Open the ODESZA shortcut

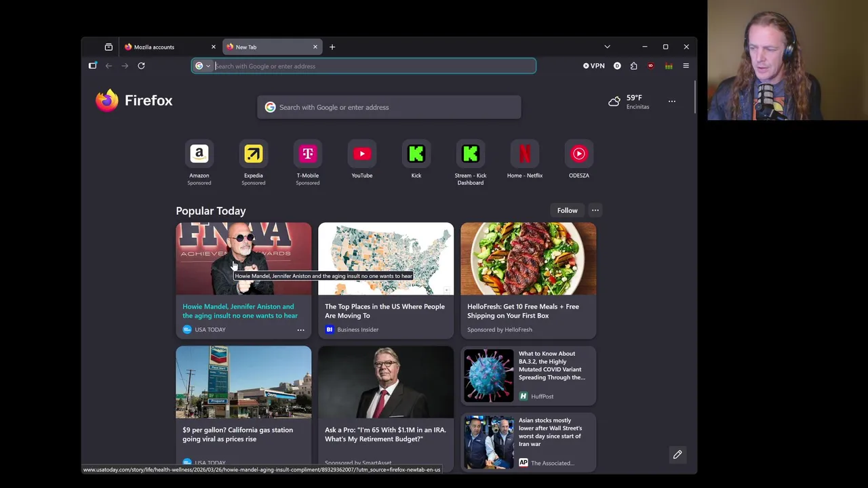579,161
